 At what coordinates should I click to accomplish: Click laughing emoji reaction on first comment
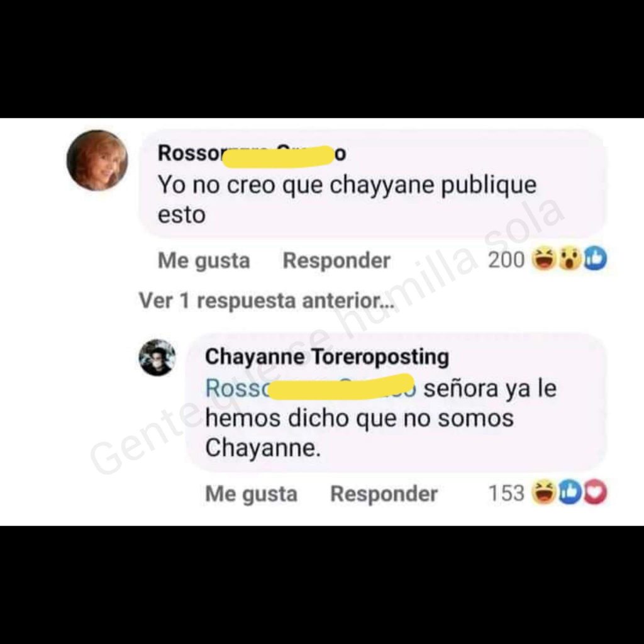pos(543,260)
